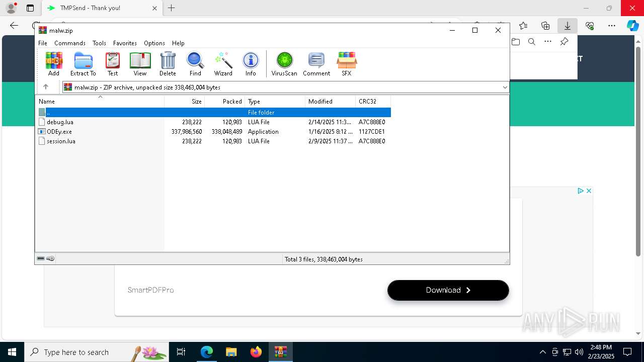Pin the downloads panel
The height and width of the screenshot is (362, 644).
point(564,42)
